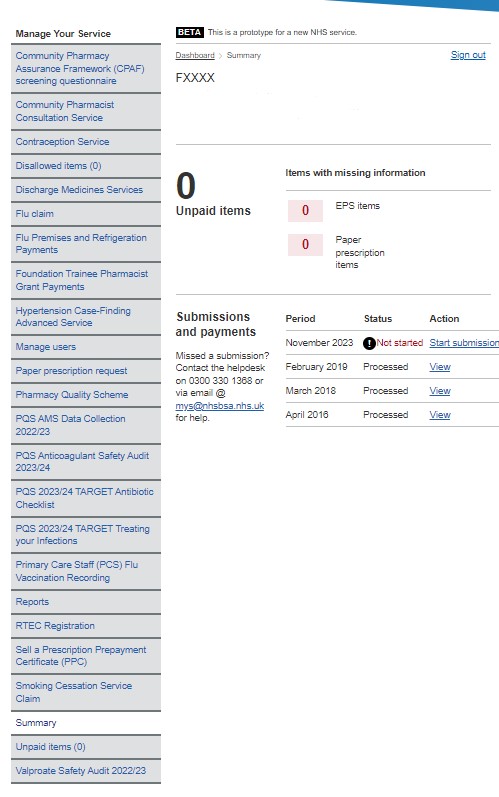
Task: Go to Discharge Medicines Services
Action: (86, 190)
